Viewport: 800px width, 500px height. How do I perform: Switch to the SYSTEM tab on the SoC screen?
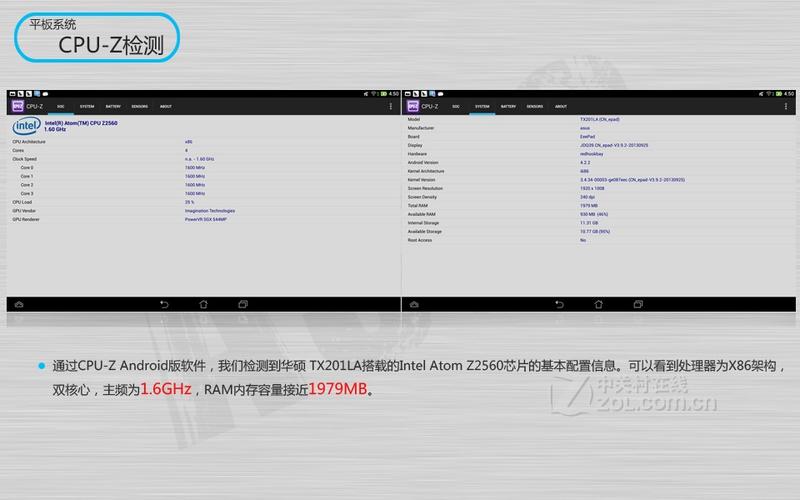[87, 107]
